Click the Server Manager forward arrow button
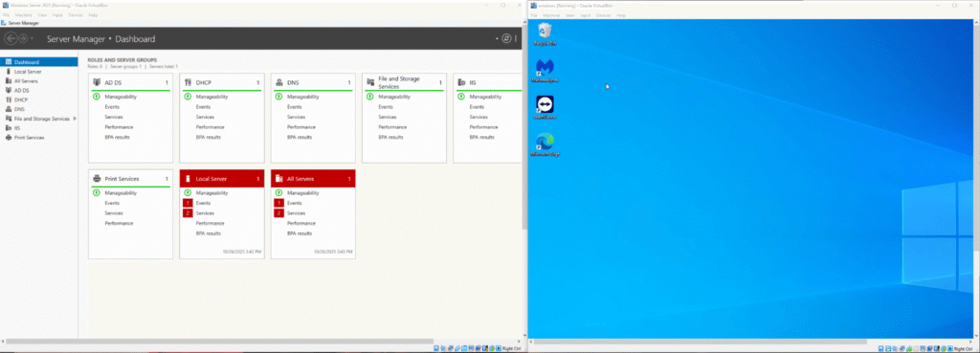Image resolution: width=980 pixels, height=353 pixels. point(23,38)
